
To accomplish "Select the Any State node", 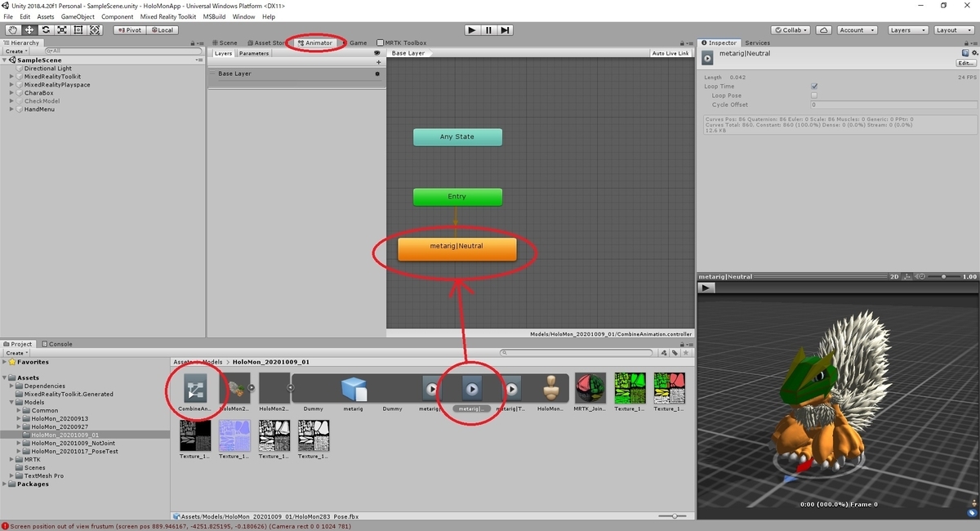I will pyautogui.click(x=457, y=136).
